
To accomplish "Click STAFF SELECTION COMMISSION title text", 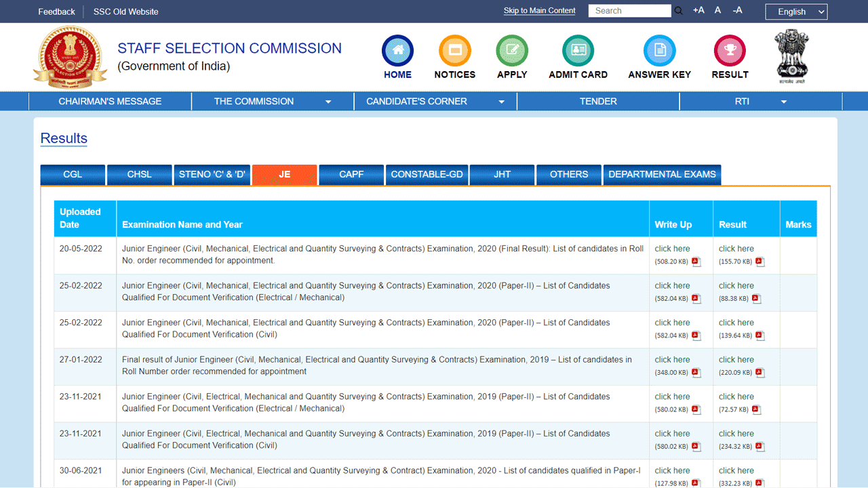I will coord(229,48).
